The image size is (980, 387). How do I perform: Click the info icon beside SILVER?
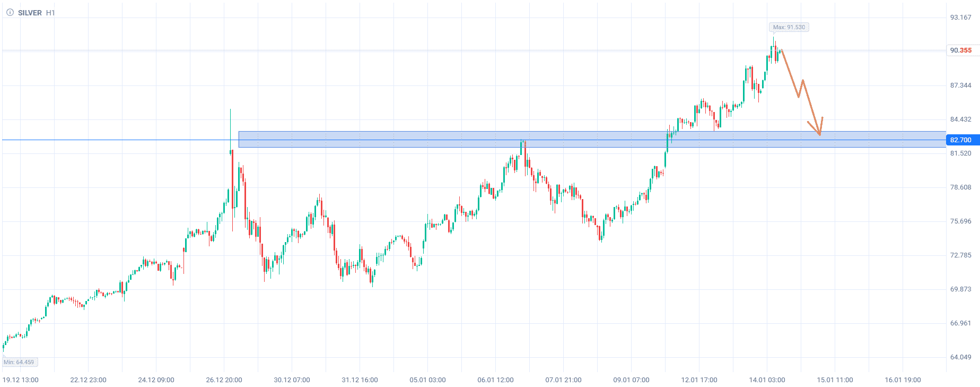(x=10, y=12)
